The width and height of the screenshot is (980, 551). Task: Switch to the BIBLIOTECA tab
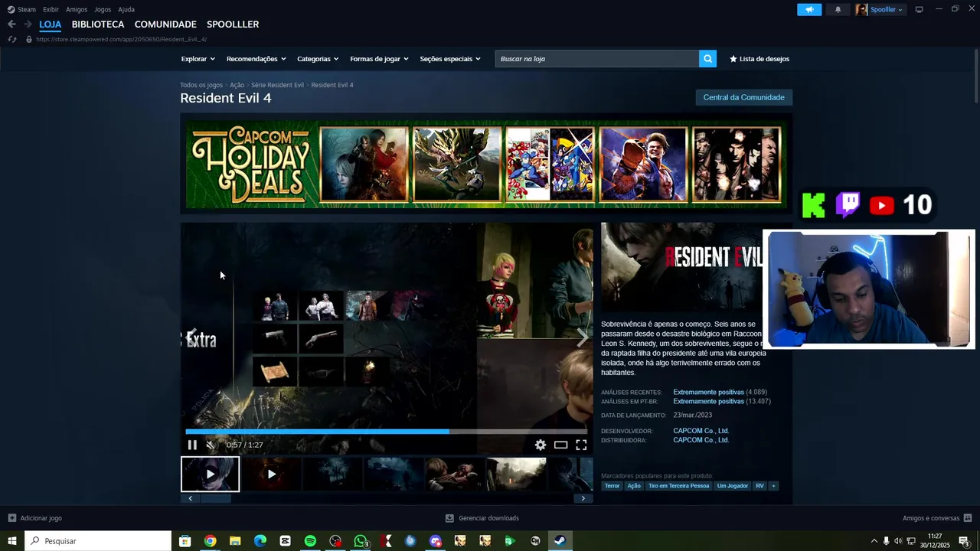[98, 24]
